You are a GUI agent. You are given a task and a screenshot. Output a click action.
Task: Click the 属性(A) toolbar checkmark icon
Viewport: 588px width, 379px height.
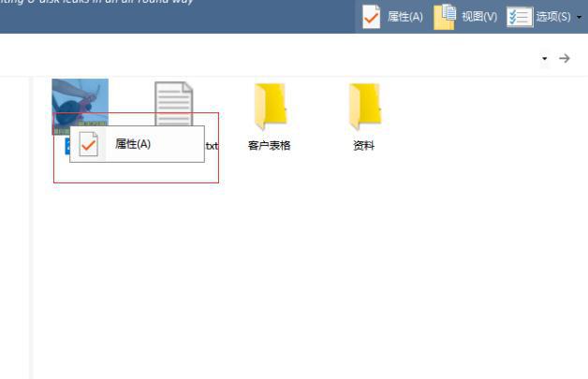(371, 17)
